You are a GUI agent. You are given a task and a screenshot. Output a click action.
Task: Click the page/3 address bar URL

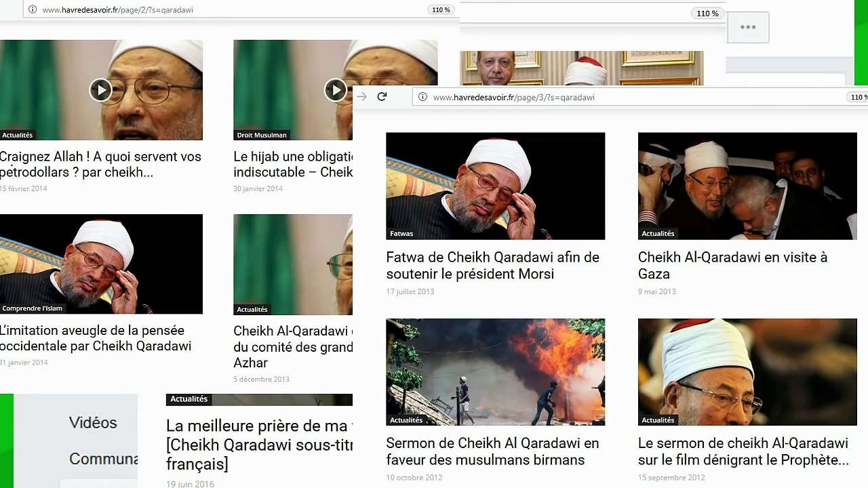513,98
